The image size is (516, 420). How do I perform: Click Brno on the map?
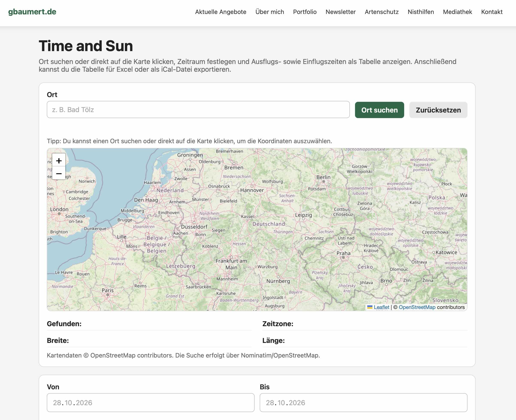[x=386, y=281]
